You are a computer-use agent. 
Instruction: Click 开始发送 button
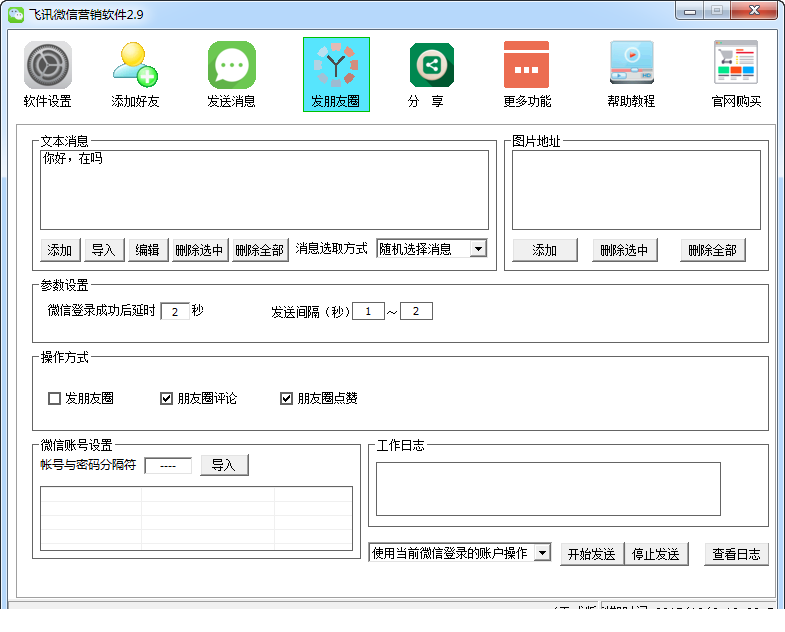click(592, 554)
